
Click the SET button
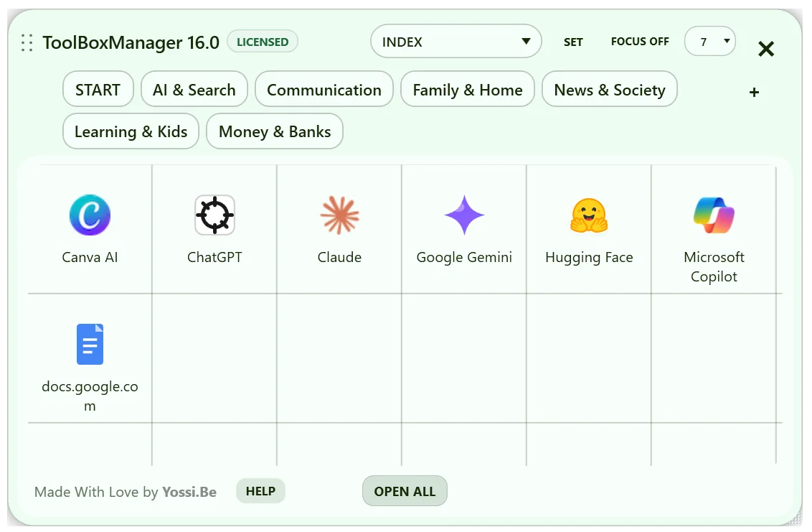click(x=573, y=42)
